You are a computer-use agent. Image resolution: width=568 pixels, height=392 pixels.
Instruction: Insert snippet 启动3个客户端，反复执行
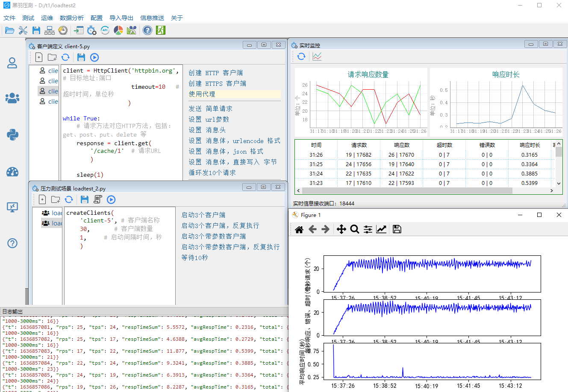[221, 225]
